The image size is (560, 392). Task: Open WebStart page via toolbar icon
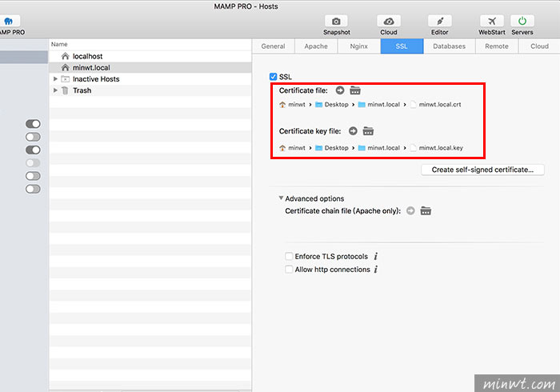[492, 22]
